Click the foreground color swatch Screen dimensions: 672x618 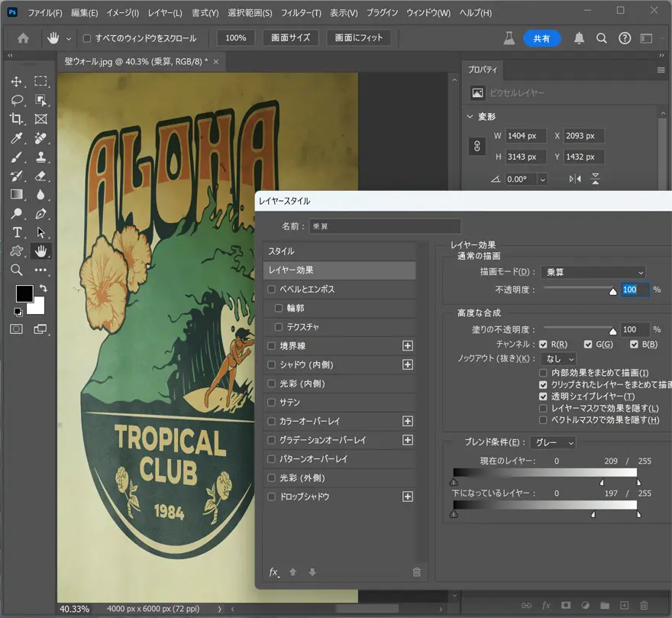(x=24, y=293)
